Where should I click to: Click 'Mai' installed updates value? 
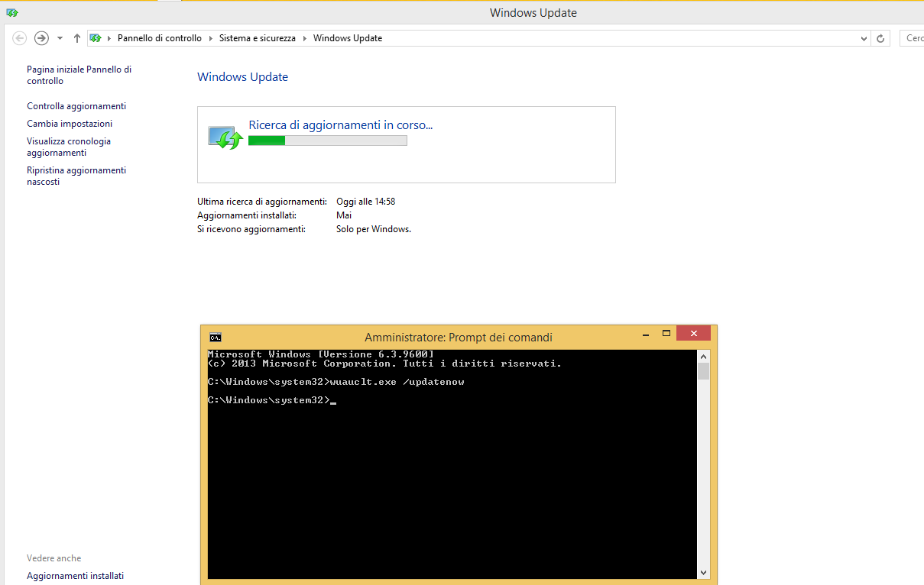344,215
